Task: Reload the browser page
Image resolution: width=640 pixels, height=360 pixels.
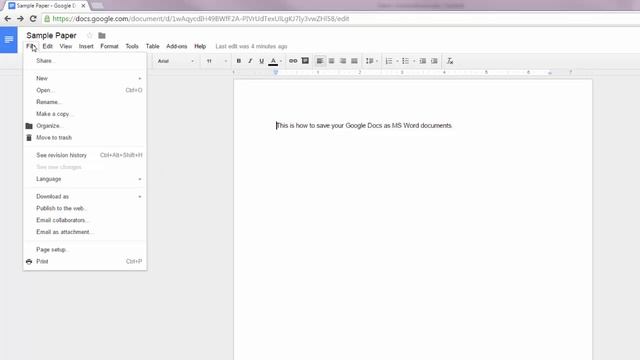Action: (33, 18)
